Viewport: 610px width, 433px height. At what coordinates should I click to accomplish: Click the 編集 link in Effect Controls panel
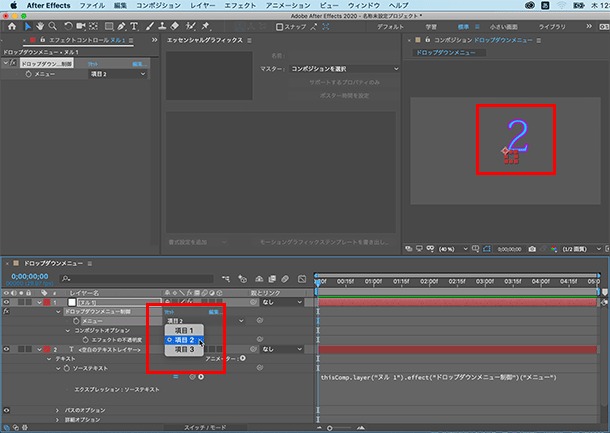(x=138, y=64)
